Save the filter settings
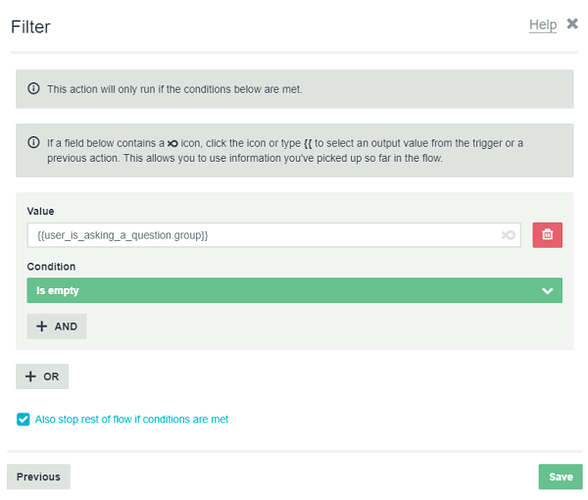 pyautogui.click(x=561, y=477)
